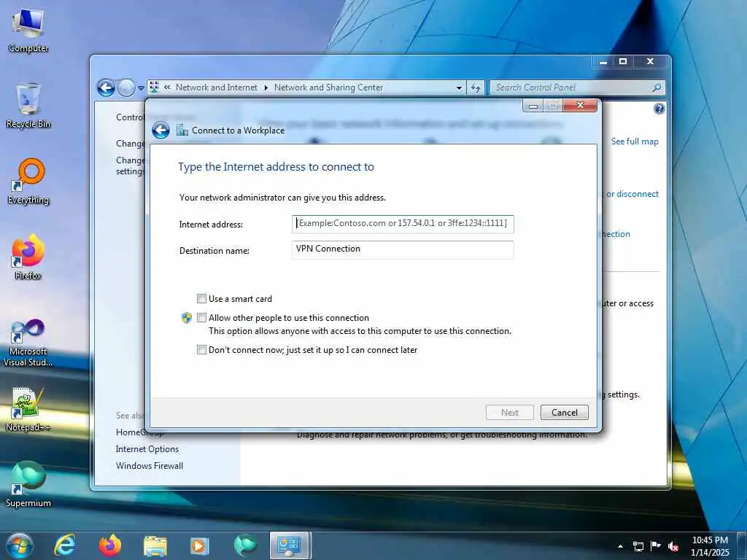Open Internet Explorer from taskbar
Image resolution: width=747 pixels, height=560 pixels.
click(65, 545)
